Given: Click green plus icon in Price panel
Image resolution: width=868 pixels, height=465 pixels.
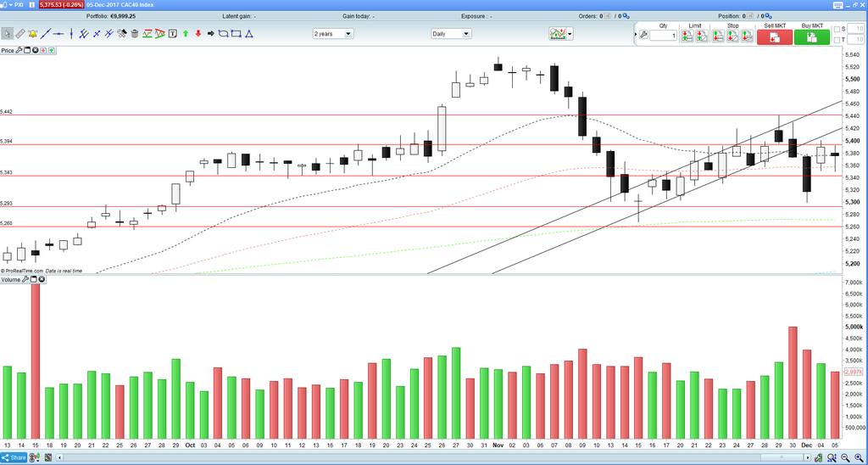Looking at the screenshot, I should (x=52, y=50).
